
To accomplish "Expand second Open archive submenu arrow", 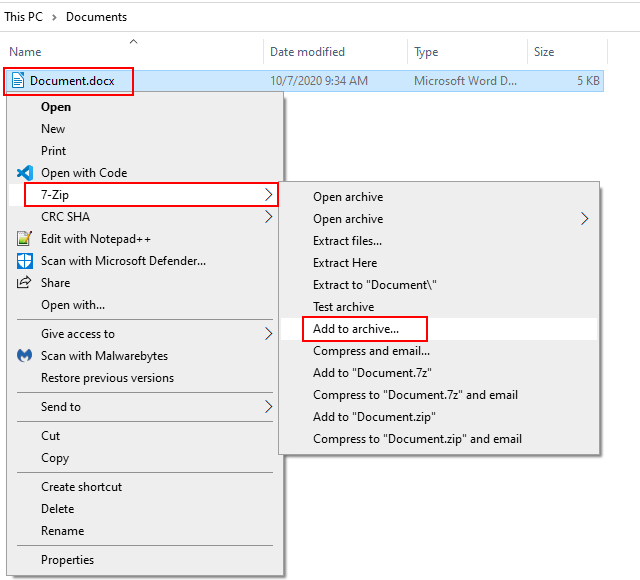I will [x=585, y=219].
